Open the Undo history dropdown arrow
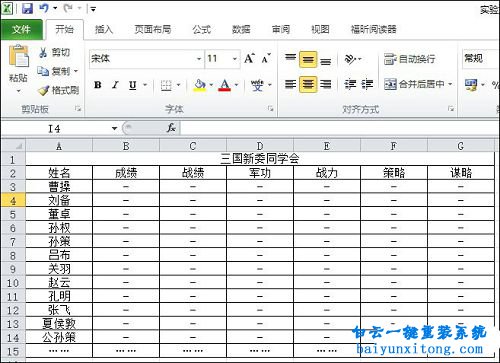 pos(55,8)
